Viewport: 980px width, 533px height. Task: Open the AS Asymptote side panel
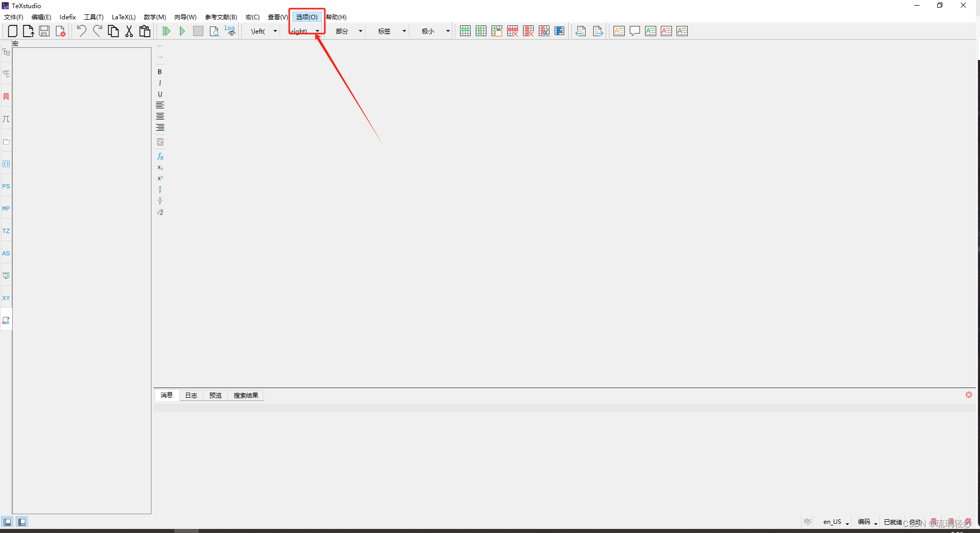(6, 253)
